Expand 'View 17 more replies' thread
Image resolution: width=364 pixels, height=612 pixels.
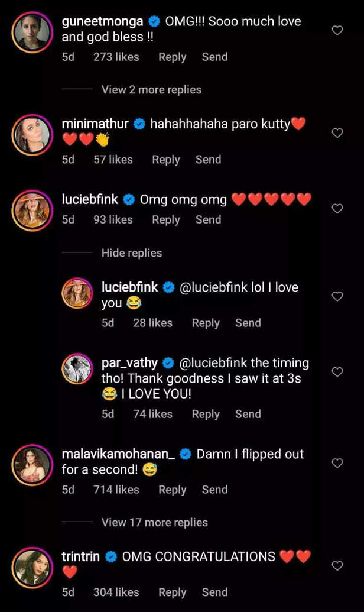pos(154,523)
